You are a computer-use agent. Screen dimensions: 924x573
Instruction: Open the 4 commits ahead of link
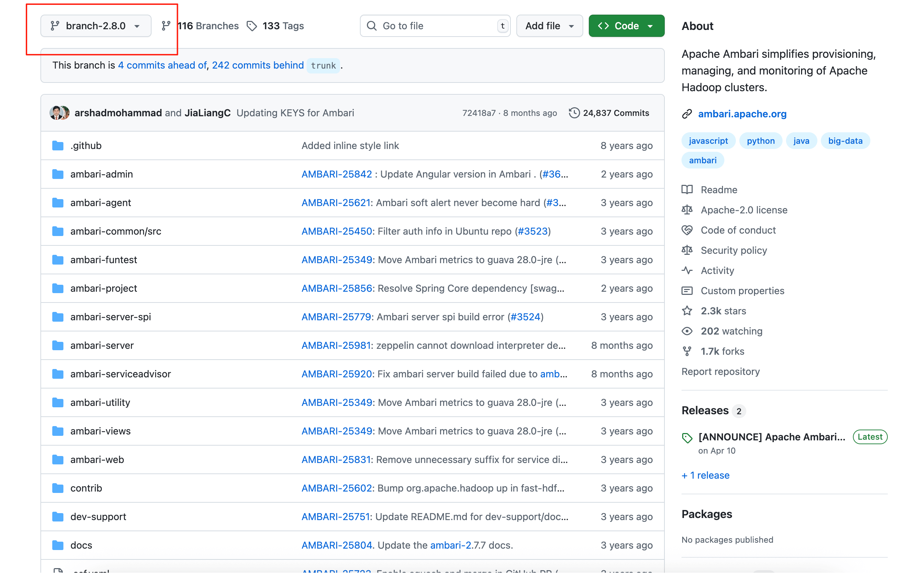tap(162, 65)
